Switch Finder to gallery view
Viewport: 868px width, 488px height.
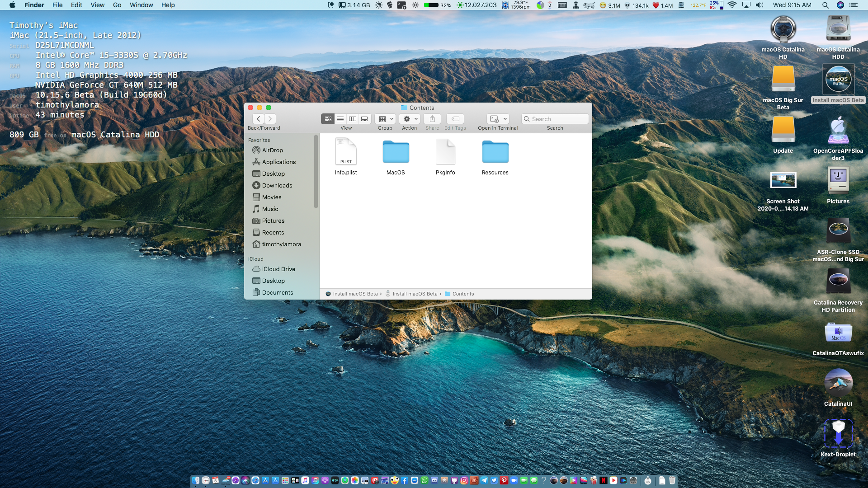(x=364, y=119)
